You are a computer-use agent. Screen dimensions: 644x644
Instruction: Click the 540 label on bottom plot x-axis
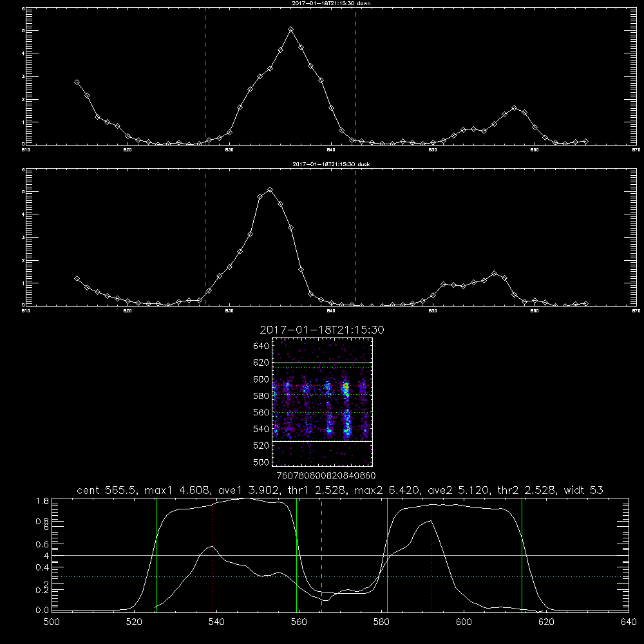[x=216, y=622]
